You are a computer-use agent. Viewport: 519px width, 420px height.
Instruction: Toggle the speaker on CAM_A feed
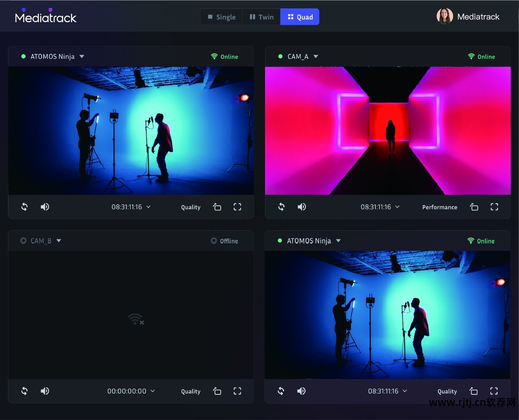click(302, 207)
